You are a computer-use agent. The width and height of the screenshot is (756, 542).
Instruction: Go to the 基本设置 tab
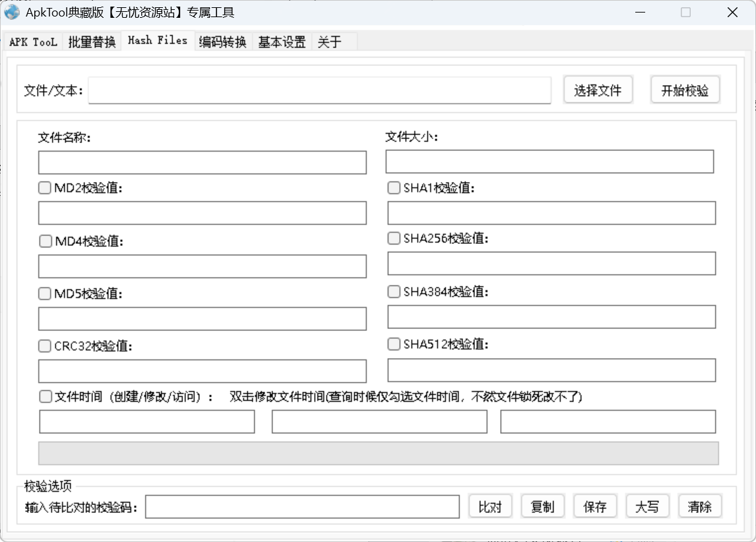(x=282, y=42)
